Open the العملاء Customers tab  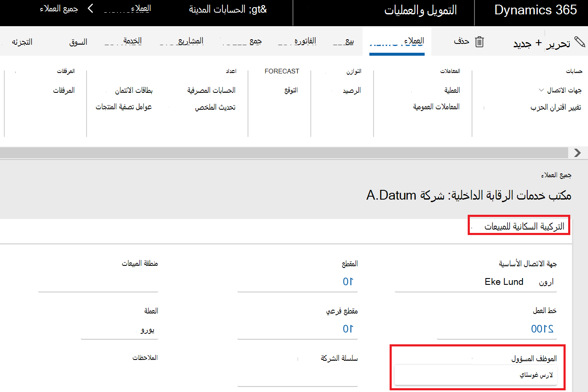pyautogui.click(x=397, y=41)
